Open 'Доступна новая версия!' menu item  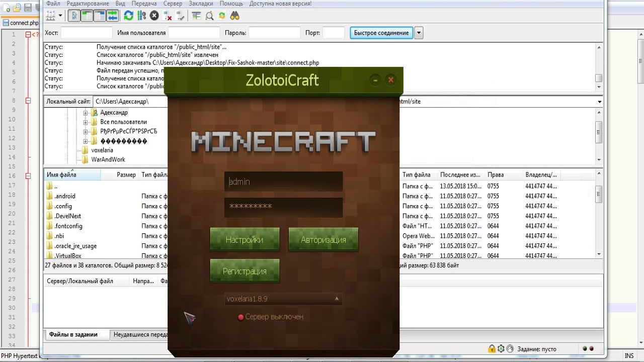pyautogui.click(x=280, y=4)
